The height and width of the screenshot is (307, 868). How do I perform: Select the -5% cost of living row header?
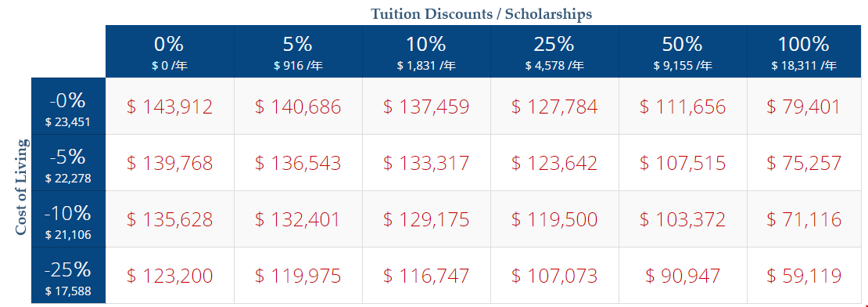click(69, 163)
